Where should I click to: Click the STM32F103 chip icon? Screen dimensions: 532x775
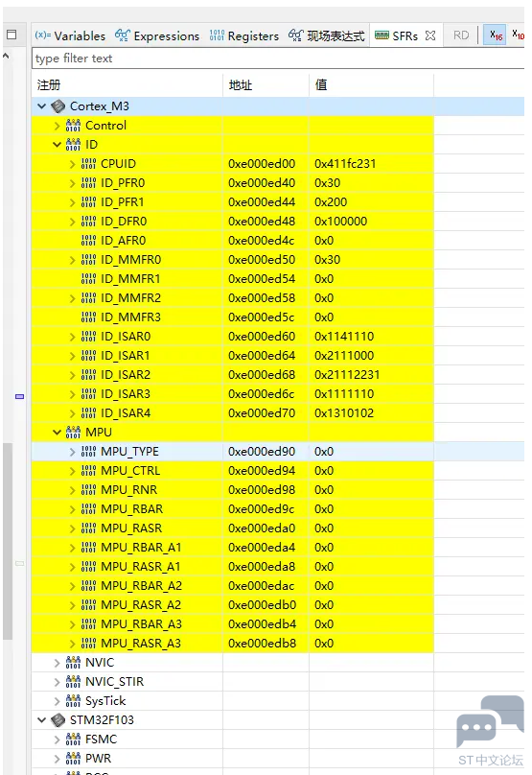(58, 720)
